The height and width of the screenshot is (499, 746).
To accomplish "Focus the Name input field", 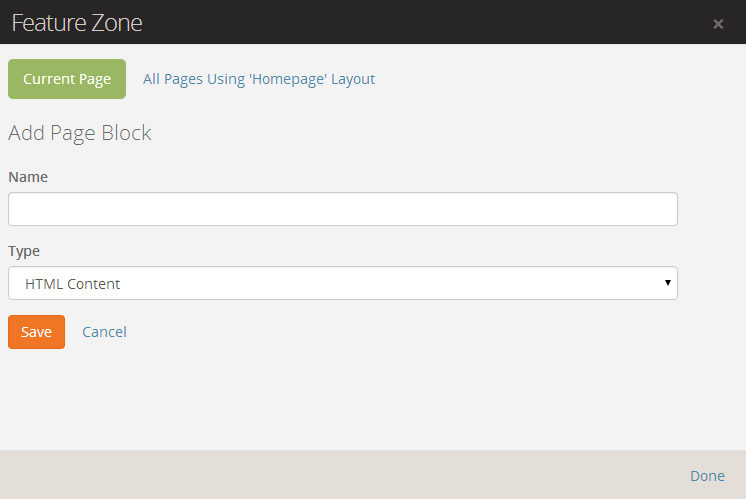I will tap(343, 209).
